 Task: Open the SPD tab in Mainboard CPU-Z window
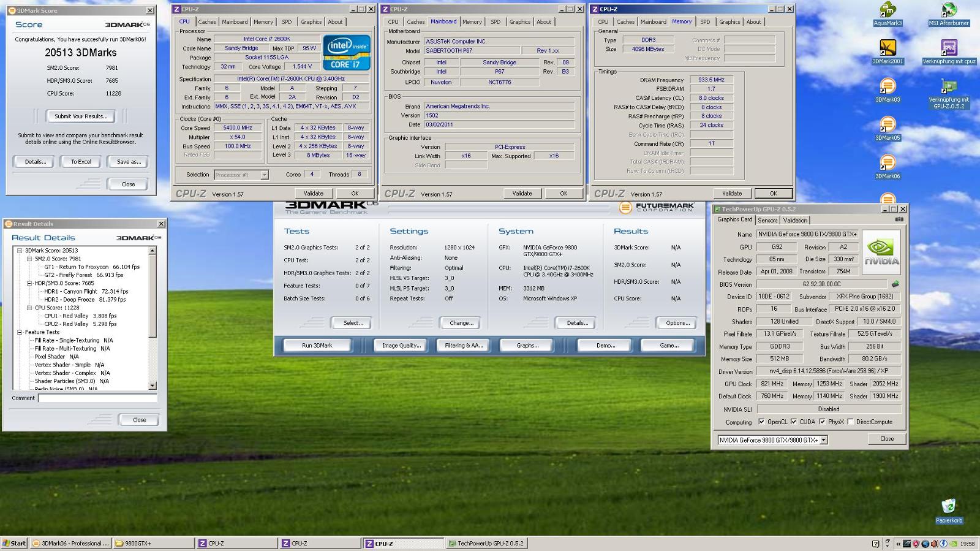[x=496, y=22]
